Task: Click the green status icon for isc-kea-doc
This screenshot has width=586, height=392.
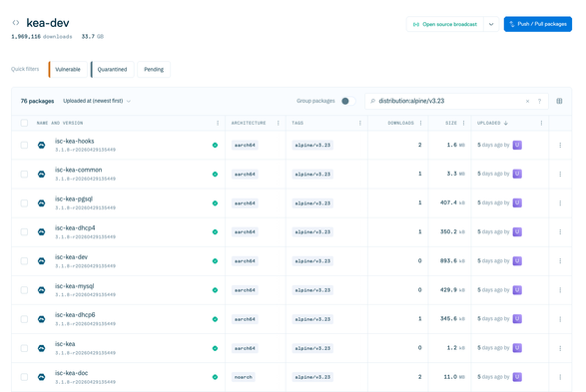Action: click(215, 377)
